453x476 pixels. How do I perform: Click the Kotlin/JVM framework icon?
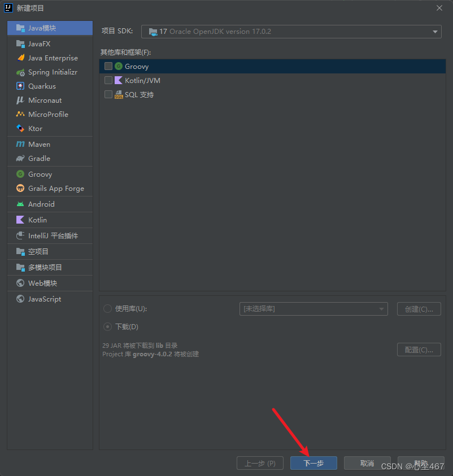119,80
